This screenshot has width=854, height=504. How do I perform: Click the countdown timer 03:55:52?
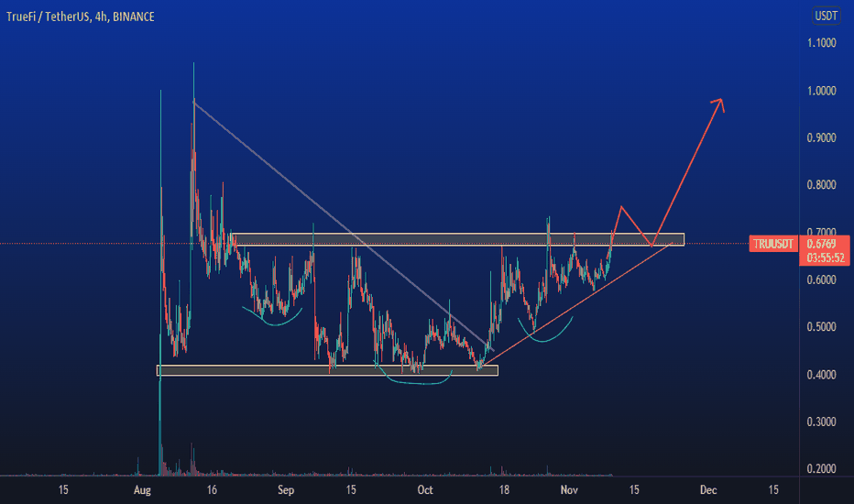click(x=825, y=258)
